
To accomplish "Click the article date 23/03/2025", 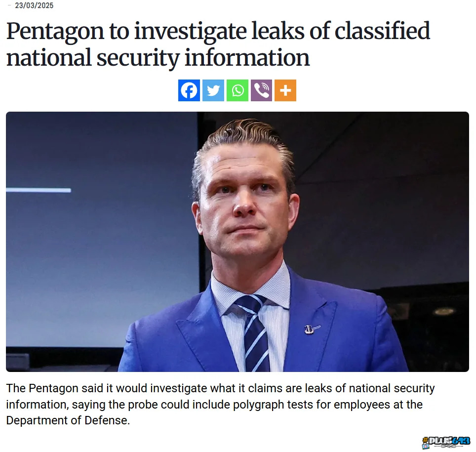I will 34,5.
